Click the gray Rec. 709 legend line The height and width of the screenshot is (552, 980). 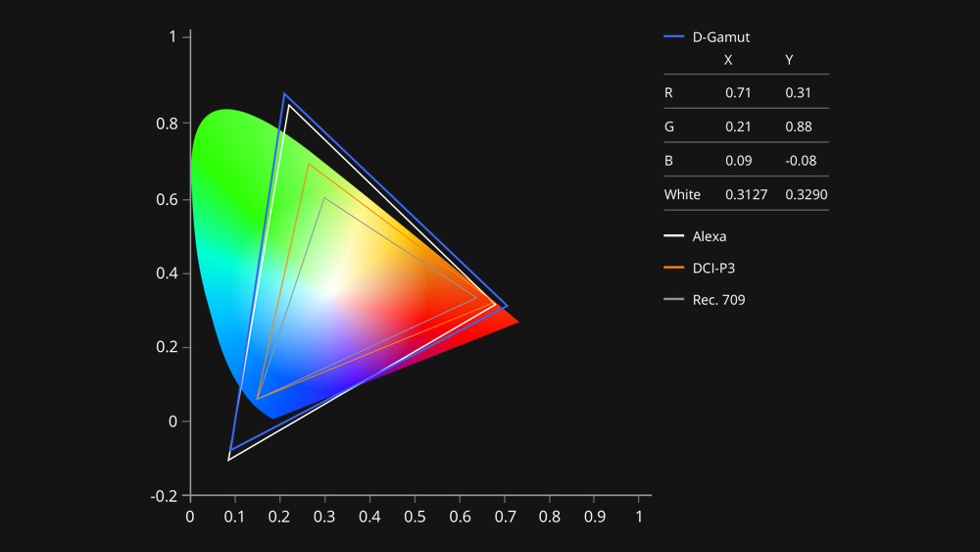click(x=674, y=299)
